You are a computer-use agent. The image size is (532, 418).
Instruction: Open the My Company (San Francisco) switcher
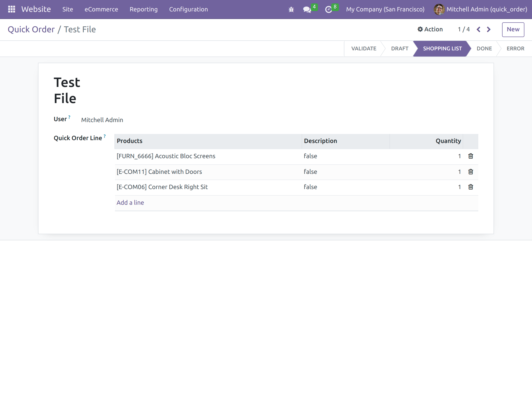click(385, 9)
